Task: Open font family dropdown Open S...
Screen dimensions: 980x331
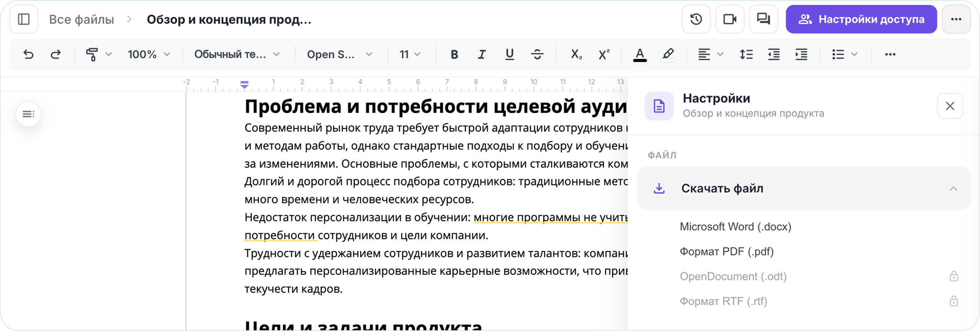Action: [x=340, y=54]
